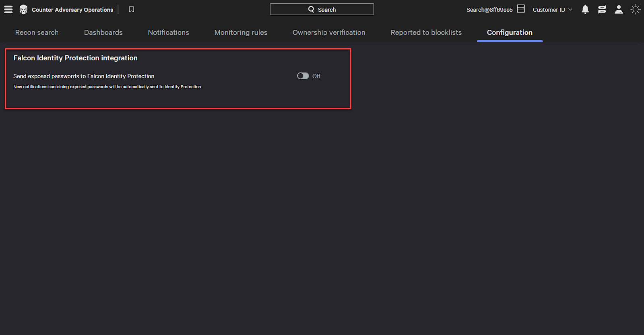Go to the Notifications tab
644x335 pixels.
169,33
